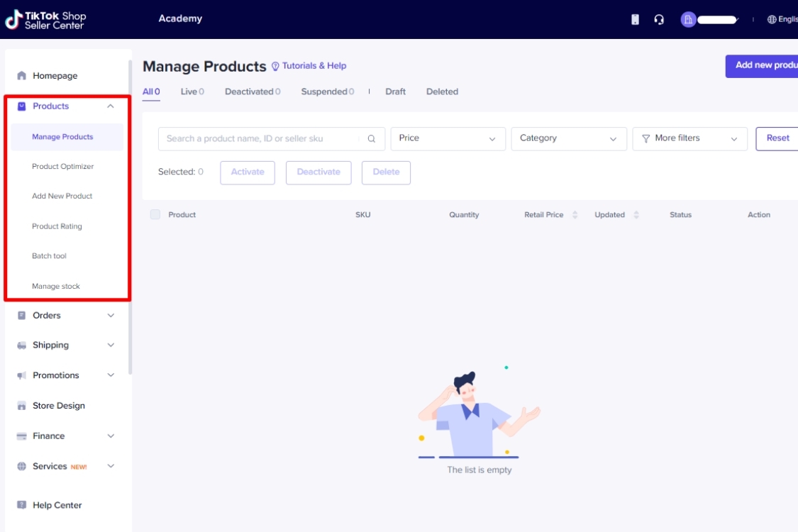The image size is (798, 532).
Task: Click the product search input field
Action: pyautogui.click(x=271, y=138)
